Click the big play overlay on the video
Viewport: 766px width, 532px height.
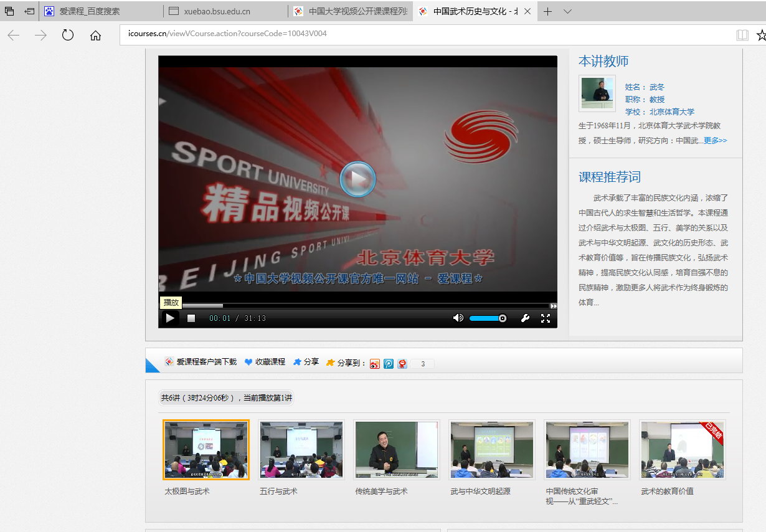coord(358,179)
